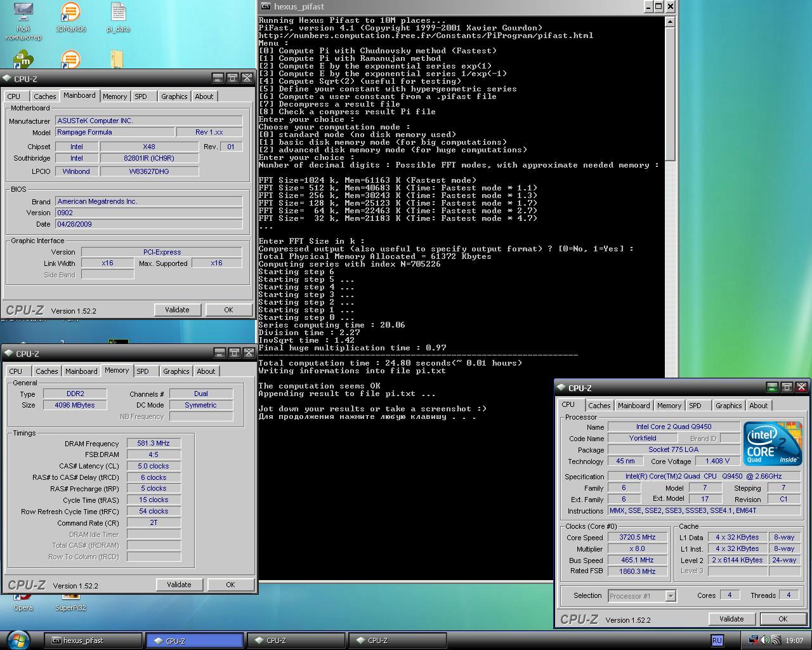Screen dimensions: 812x650
Task: Switch to hexus_pifast taskbar button
Action: pyautogui.click(x=93, y=640)
